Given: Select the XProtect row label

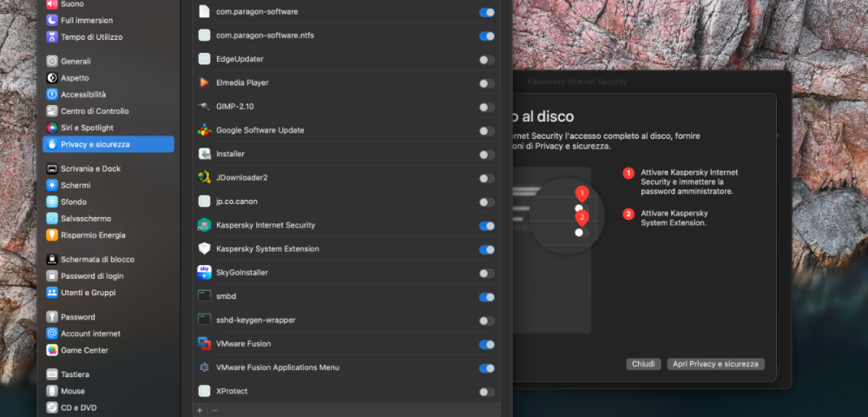Looking at the screenshot, I should (x=232, y=392).
